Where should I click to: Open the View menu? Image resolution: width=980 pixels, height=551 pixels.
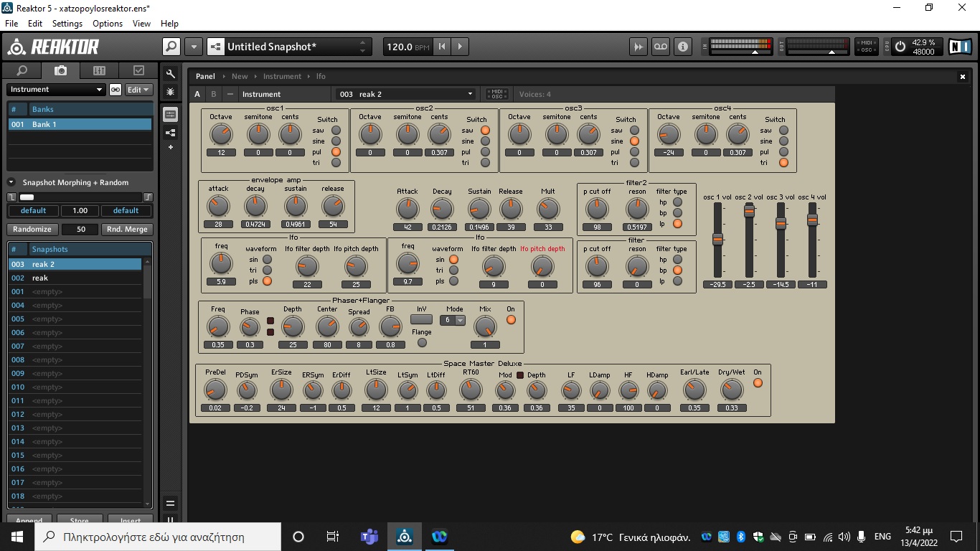tap(141, 24)
